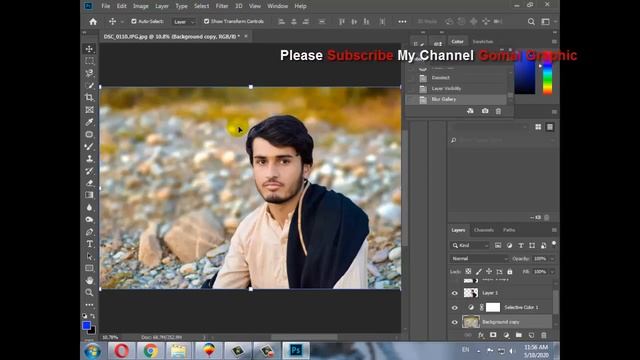
Task: Click the Background copy layer thumbnail
Action: pos(471,322)
